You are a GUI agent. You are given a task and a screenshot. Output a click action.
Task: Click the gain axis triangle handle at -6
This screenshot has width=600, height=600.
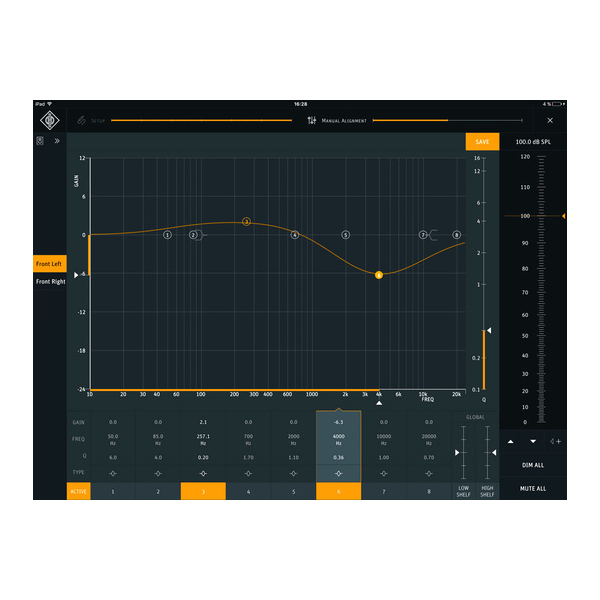pos(76,275)
